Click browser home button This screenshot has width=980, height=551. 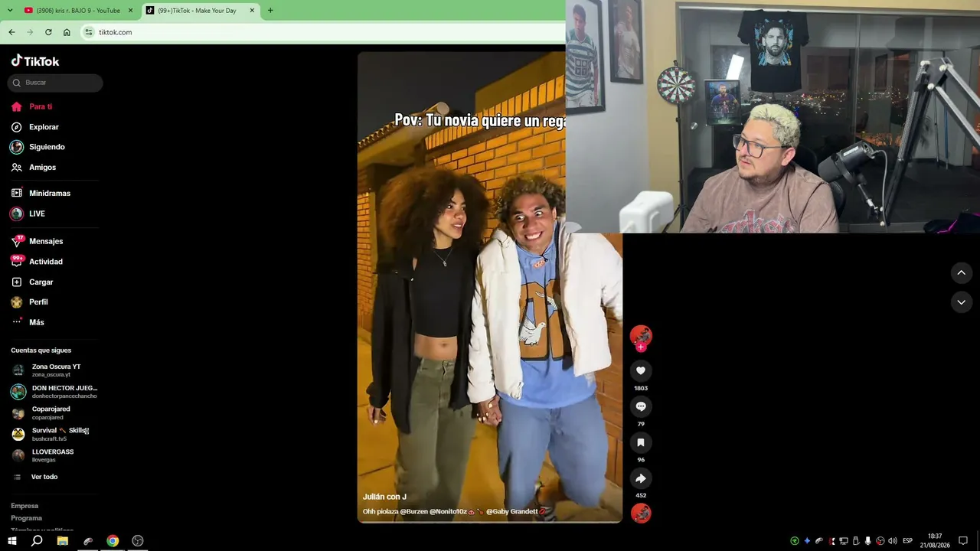click(x=67, y=32)
